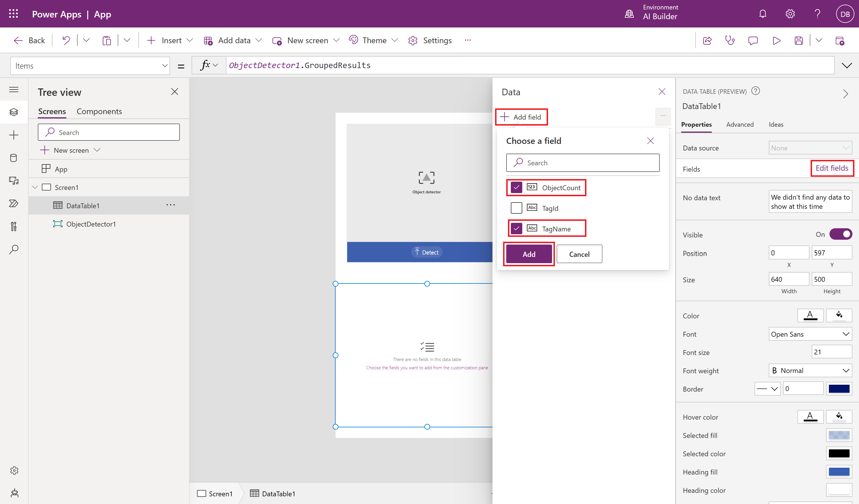
Task: Expand the Items property dropdown
Action: click(x=165, y=66)
